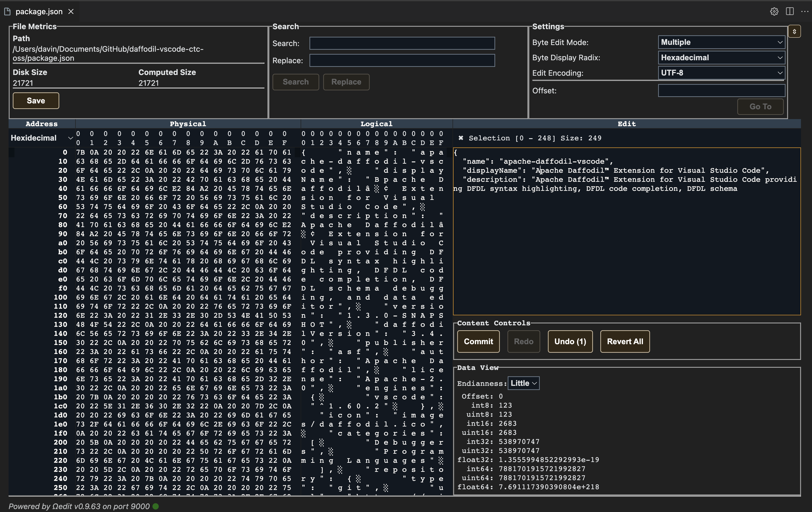
Task: Click the file path text
Action: click(108, 54)
